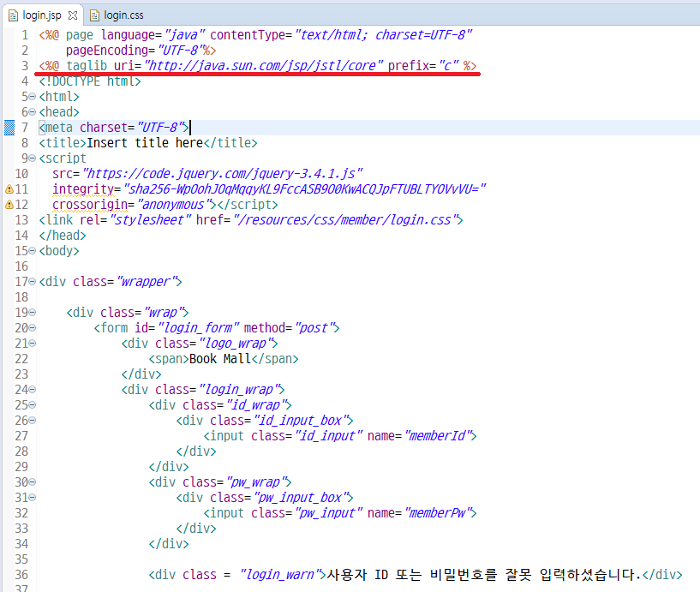Click the 'post' method value
Screen dimensions: 700x592
314,328
